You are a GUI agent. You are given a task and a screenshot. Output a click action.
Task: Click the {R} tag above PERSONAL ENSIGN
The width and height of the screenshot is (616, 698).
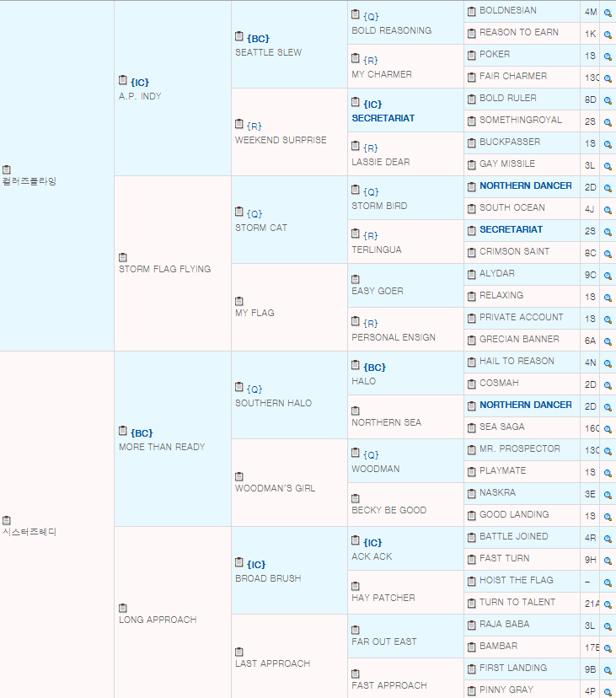(x=370, y=324)
